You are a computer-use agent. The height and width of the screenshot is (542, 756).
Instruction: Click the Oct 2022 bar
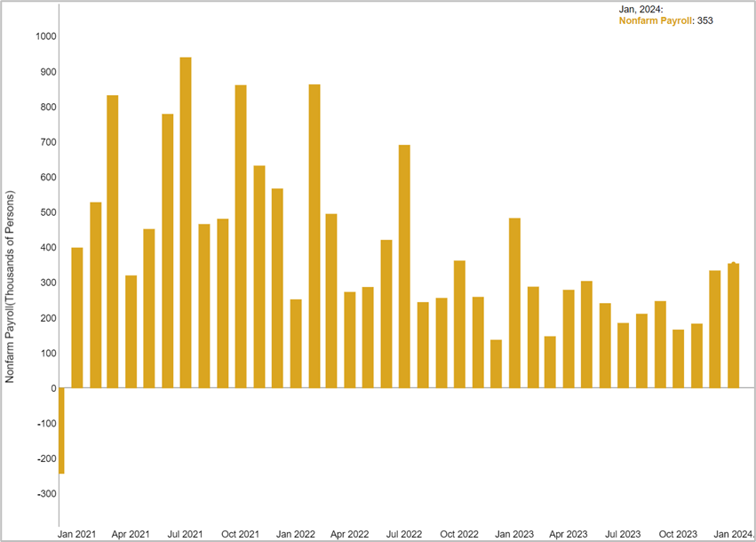click(x=459, y=324)
